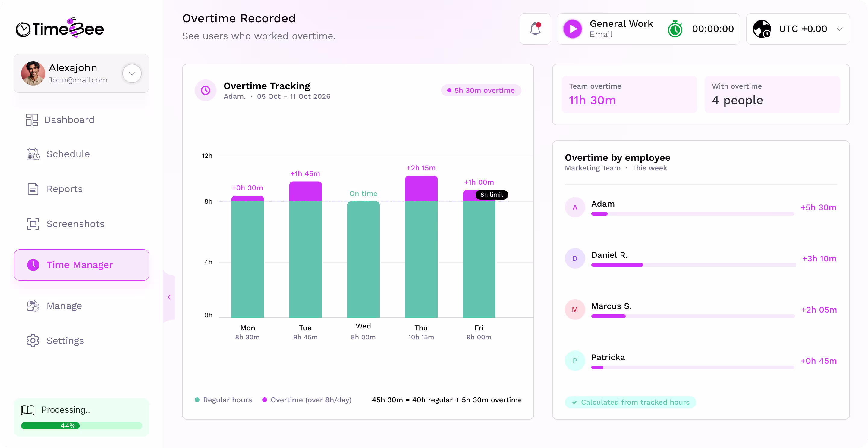Click Daniel R.'s overtime progress bar
The width and height of the screenshot is (868, 448).
tap(693, 265)
